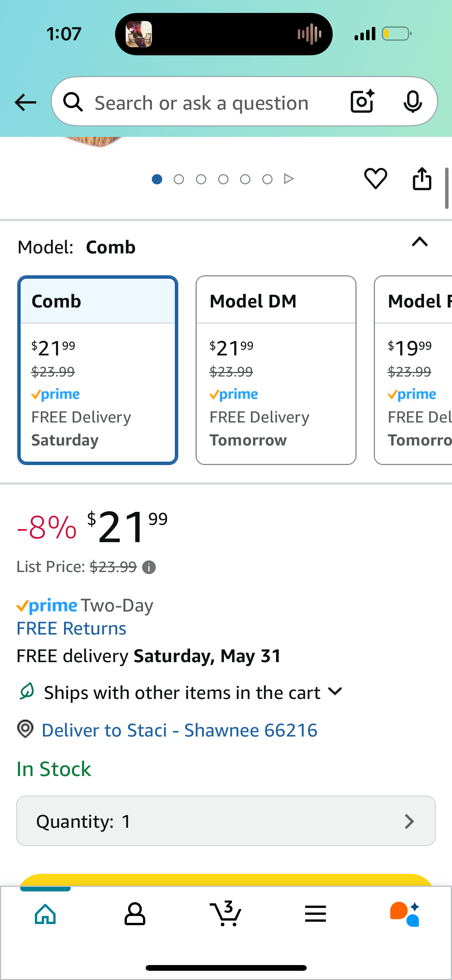Viewport: 452px width, 980px height.
Task: Go to the Home tab
Action: coord(45,914)
